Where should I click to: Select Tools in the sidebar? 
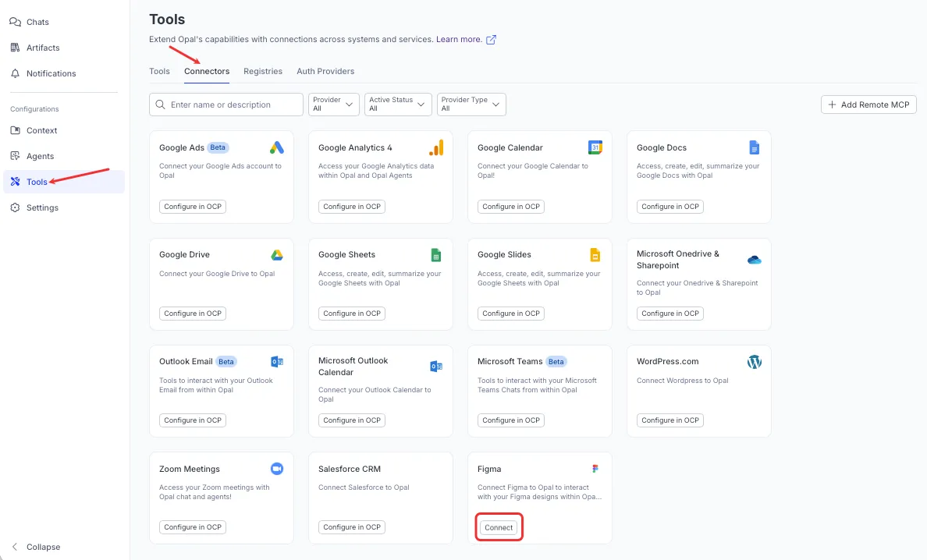coord(64,182)
